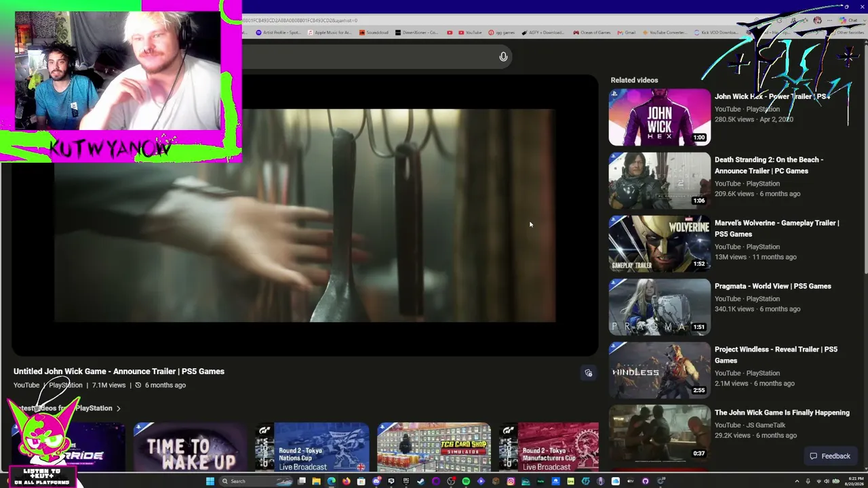The image size is (868, 488).
Task: Open the Feedback button
Action: pos(829,456)
